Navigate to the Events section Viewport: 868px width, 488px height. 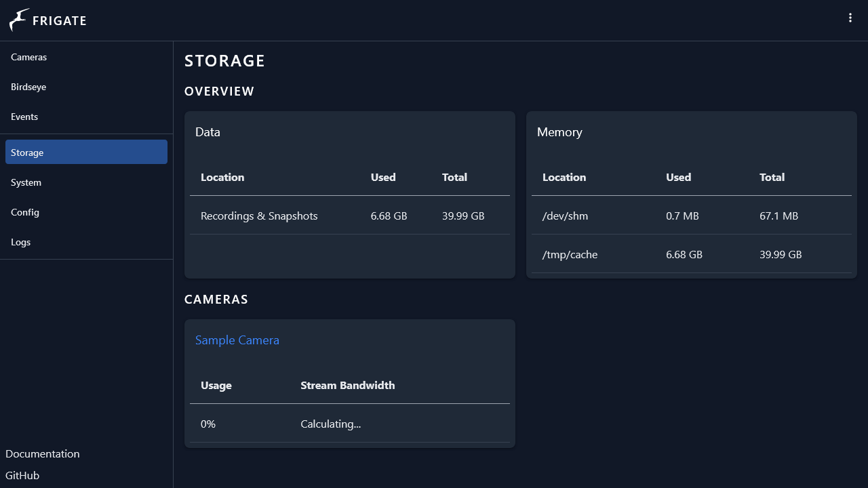pyautogui.click(x=24, y=117)
